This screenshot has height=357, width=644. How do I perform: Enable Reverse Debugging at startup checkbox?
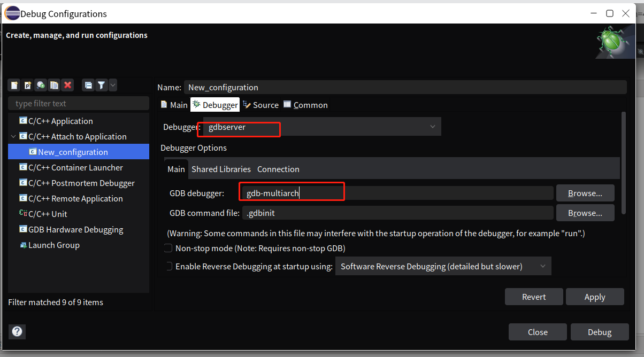pos(168,266)
